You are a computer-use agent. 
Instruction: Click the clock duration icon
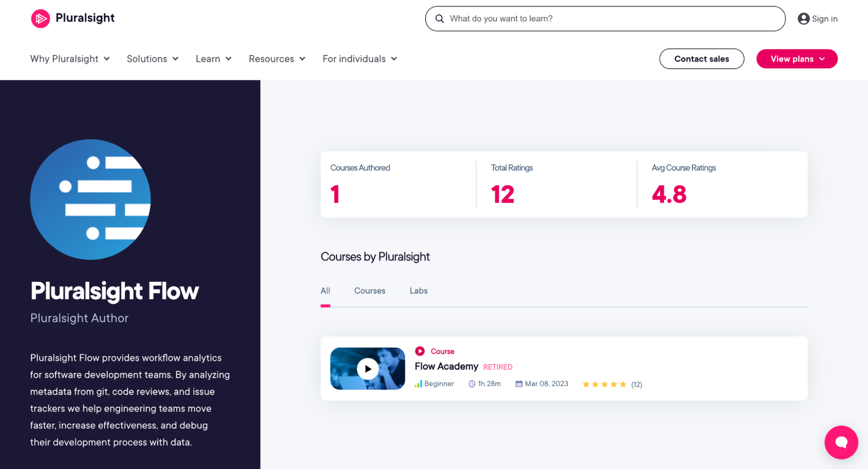[472, 384]
